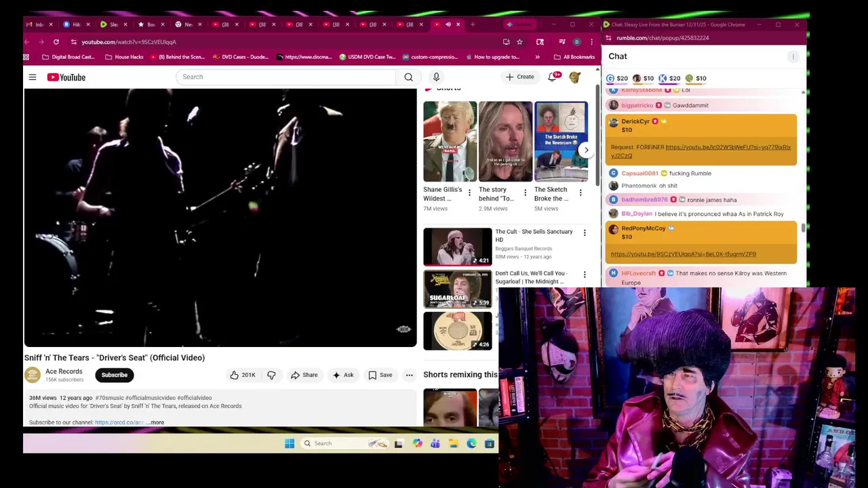Viewport: 868px width, 488px height.
Task: Open options for The story behind short
Action: tap(525, 193)
